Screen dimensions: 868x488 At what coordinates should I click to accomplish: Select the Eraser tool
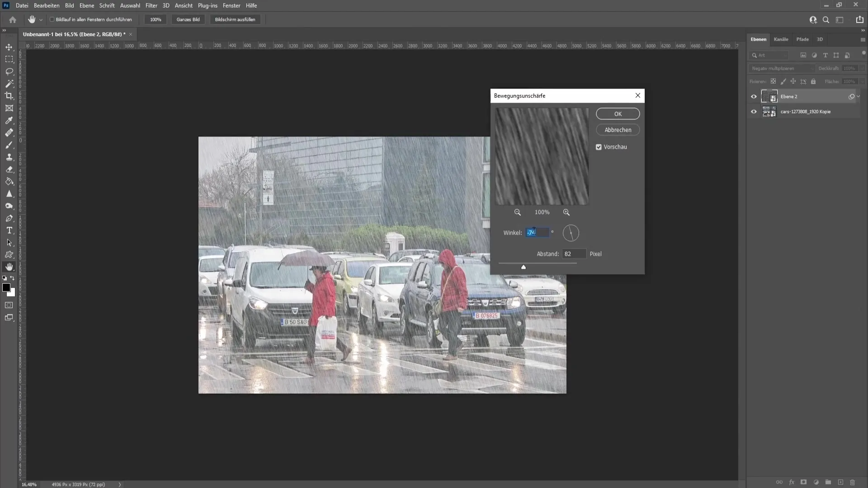tap(9, 169)
